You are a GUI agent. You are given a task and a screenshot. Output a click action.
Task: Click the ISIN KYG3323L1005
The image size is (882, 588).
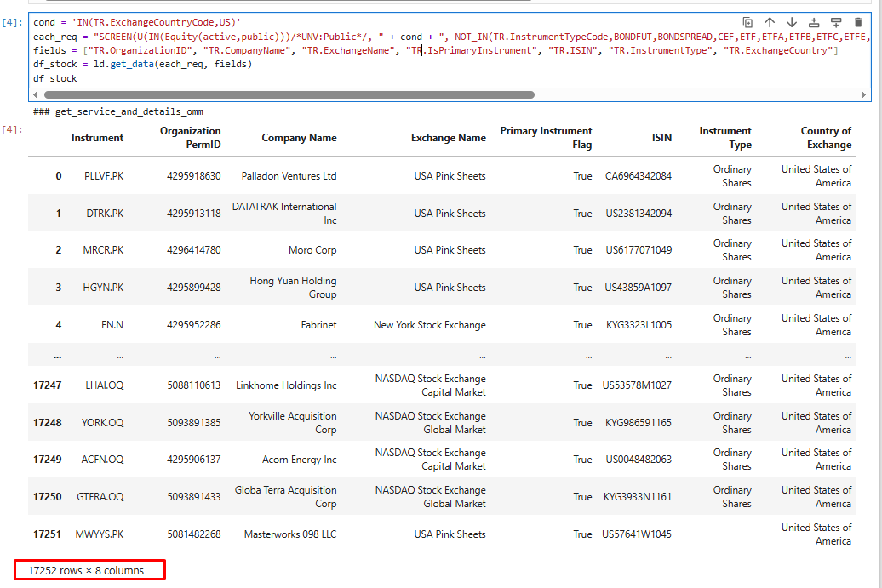click(x=639, y=325)
